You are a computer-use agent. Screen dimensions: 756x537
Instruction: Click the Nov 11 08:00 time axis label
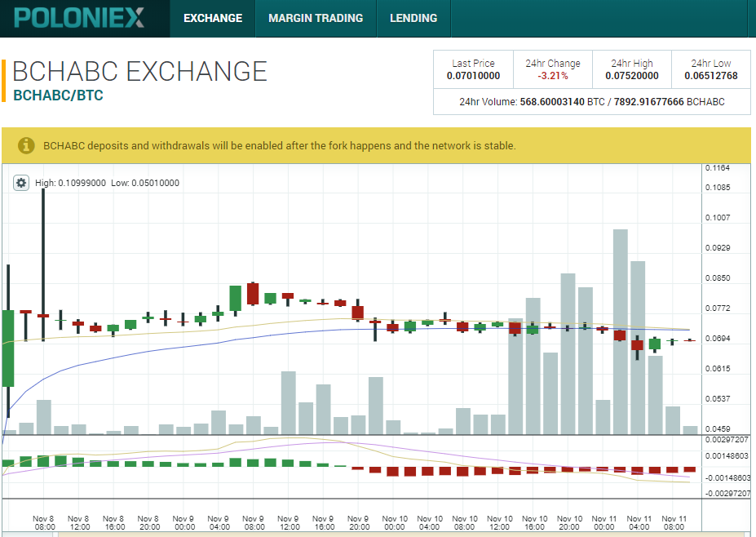coord(674,522)
